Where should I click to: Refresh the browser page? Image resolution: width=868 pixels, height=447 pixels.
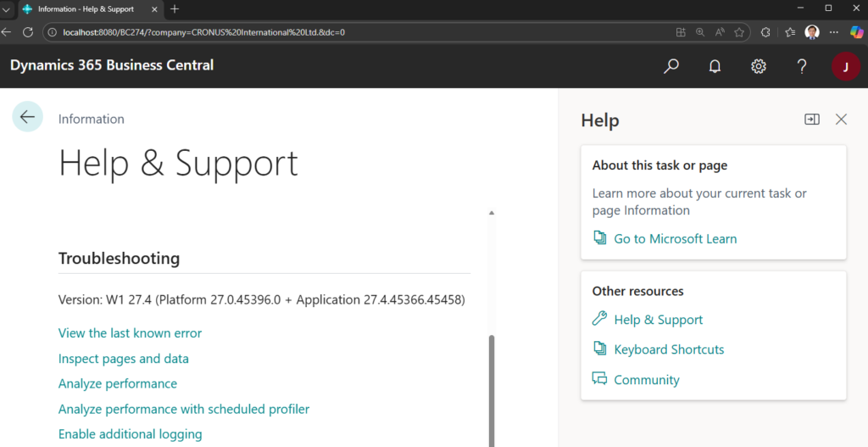(28, 32)
